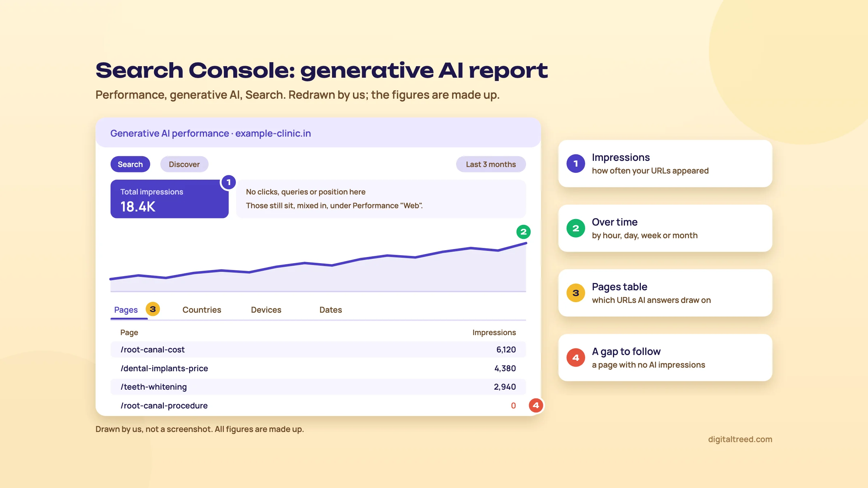This screenshot has height=488, width=868.
Task: Open the Pages tab
Action: 126,310
